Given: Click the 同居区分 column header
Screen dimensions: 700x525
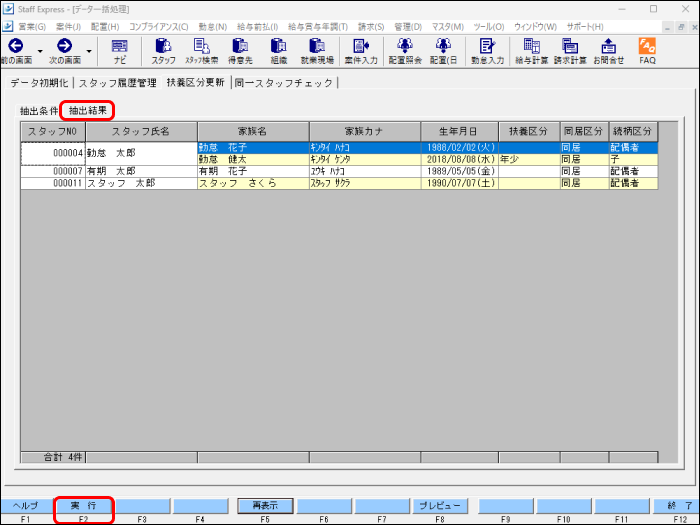Looking at the screenshot, I should coord(584,132).
